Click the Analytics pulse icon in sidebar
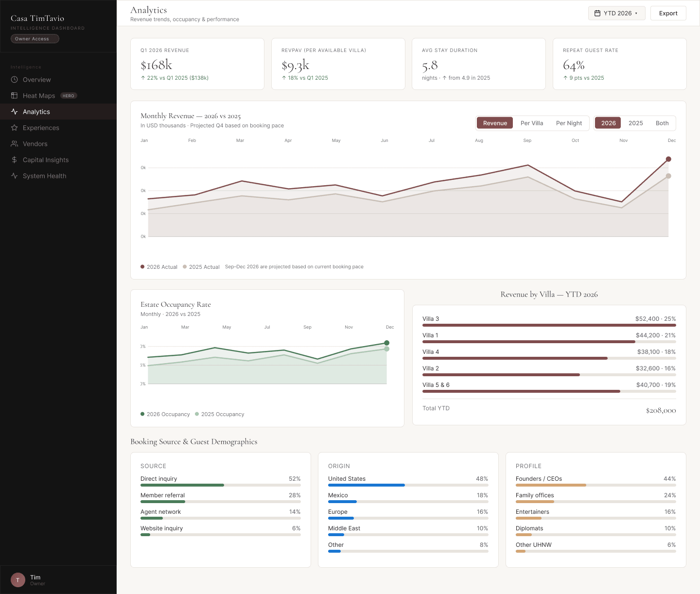This screenshot has width=700, height=594. click(x=15, y=112)
